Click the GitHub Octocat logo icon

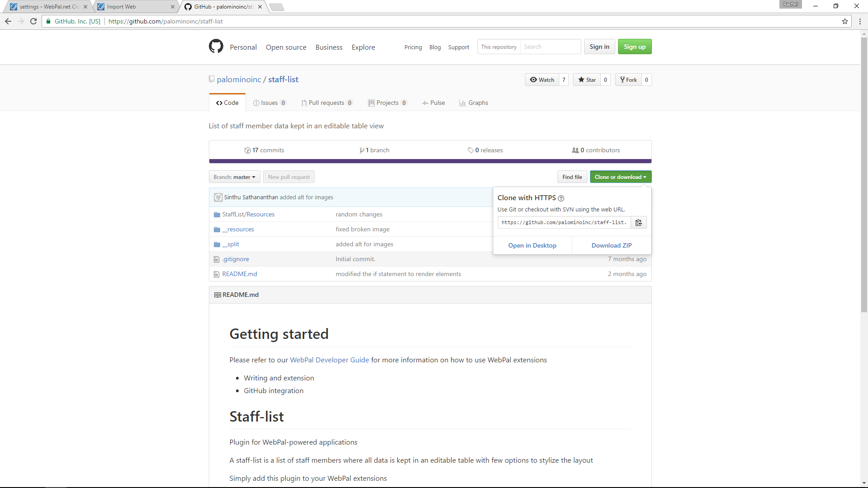point(215,47)
